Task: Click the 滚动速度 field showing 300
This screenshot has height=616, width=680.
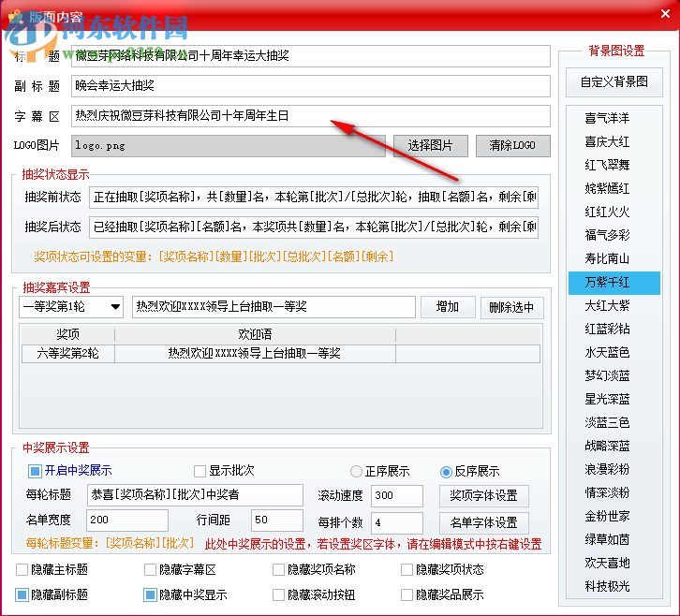Action: click(x=397, y=495)
